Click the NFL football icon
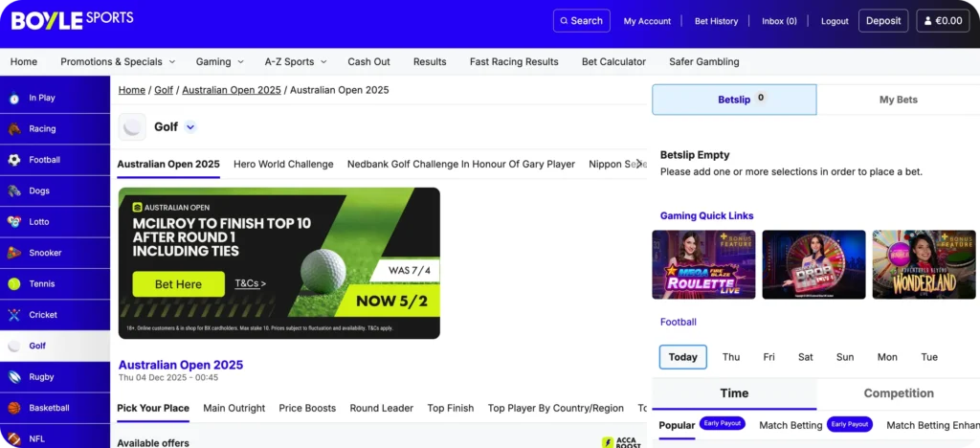This screenshot has height=448, width=980. coord(13,438)
